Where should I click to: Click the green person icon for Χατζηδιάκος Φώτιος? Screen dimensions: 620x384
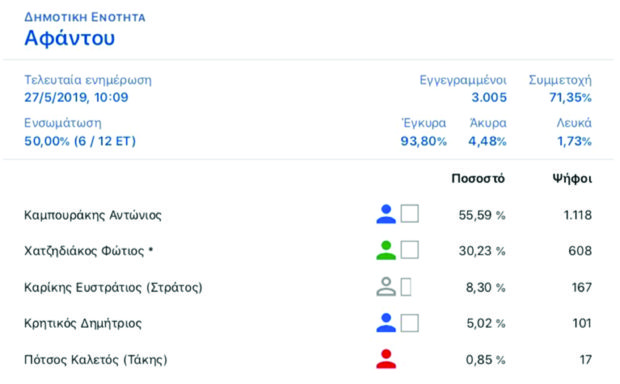[x=386, y=250]
